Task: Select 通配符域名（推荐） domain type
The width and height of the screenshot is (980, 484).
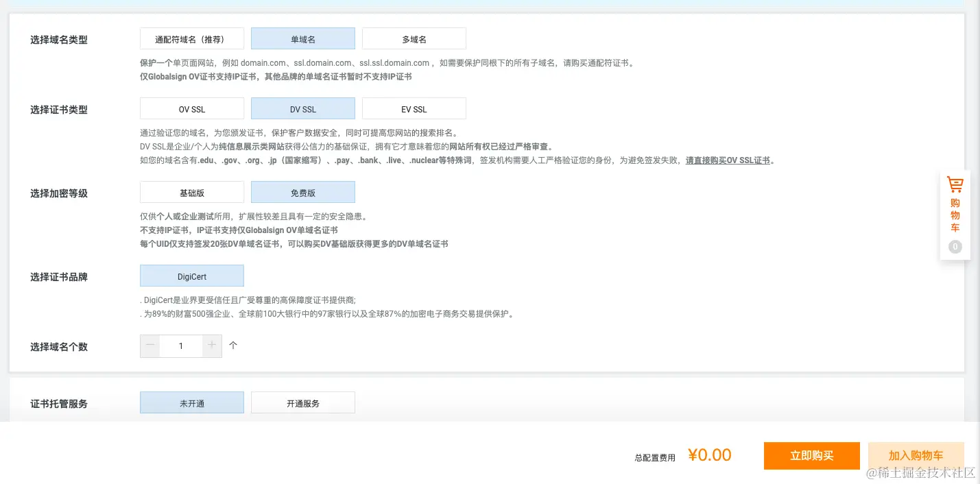Action: point(192,38)
